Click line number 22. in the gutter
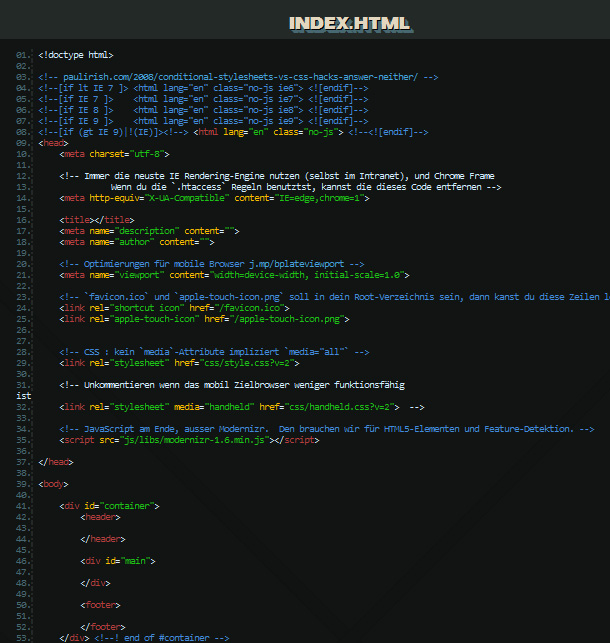610x643 pixels. coord(23,286)
